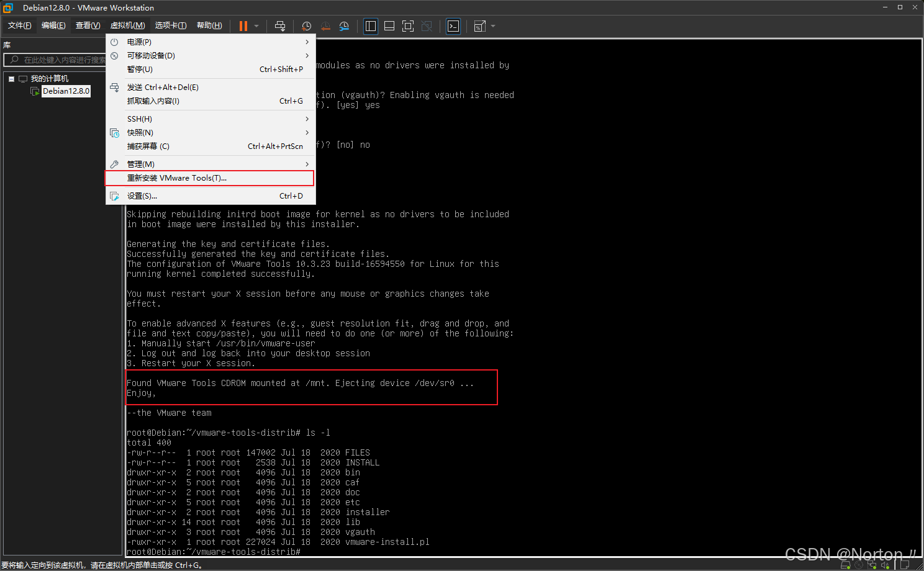The image size is (924, 571).
Task: Enter full screen mode from the toolbar
Action: (x=408, y=26)
